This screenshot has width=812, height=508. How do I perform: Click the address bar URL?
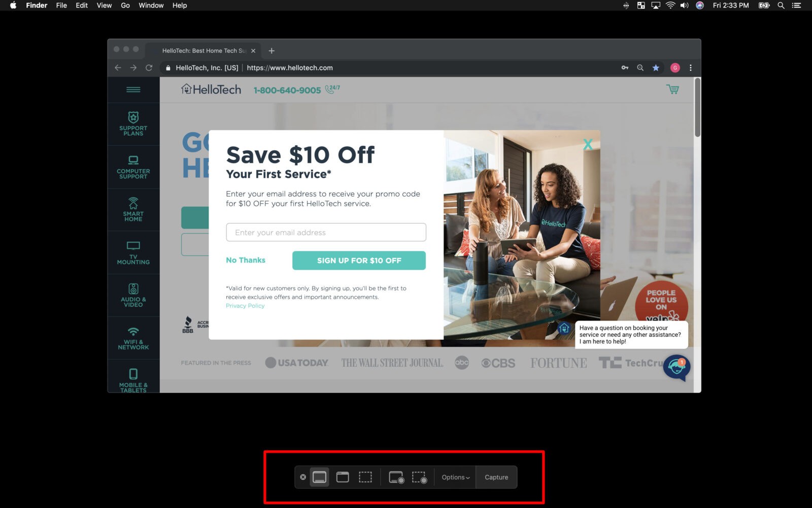[x=290, y=68]
